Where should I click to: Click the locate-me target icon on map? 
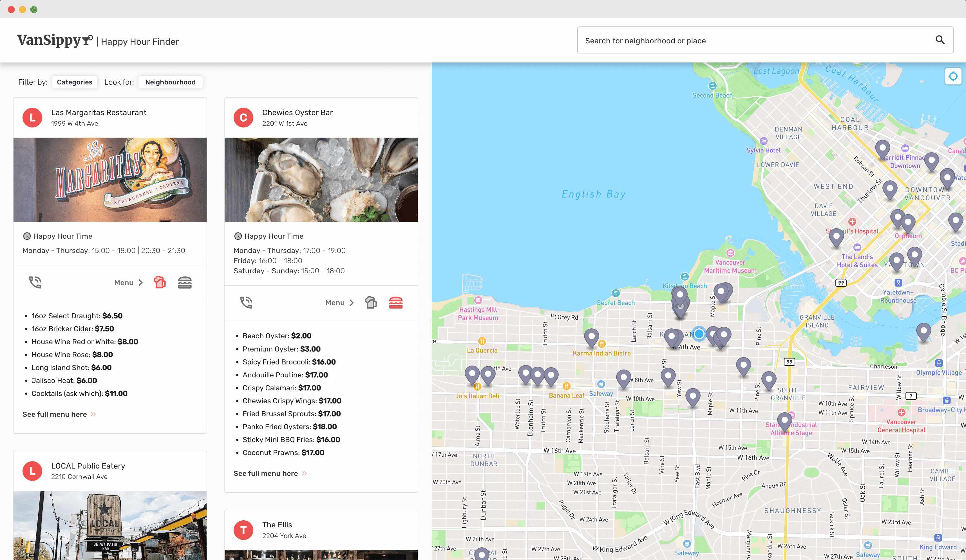(953, 76)
